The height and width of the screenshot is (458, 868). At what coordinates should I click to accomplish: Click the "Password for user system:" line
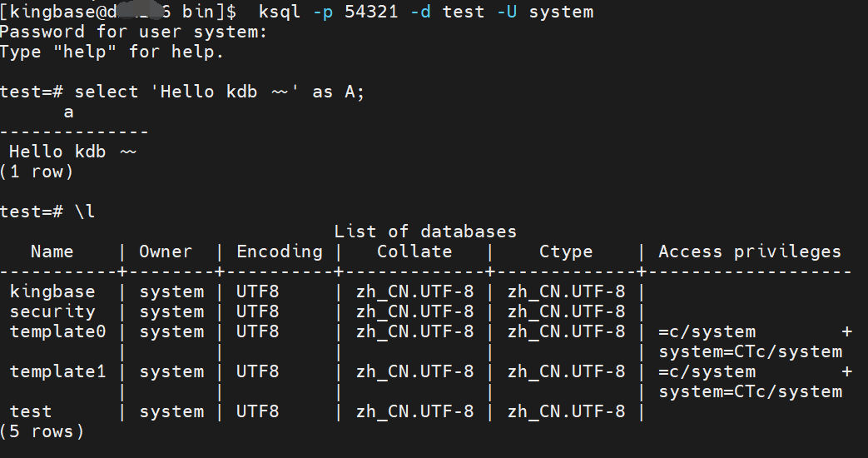point(134,32)
